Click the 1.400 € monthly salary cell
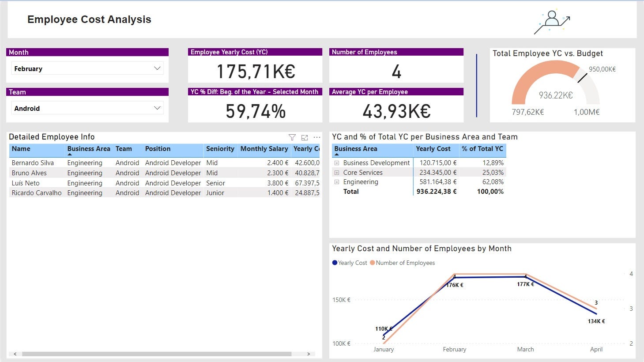Screen dimensions: 644x362 278,193
